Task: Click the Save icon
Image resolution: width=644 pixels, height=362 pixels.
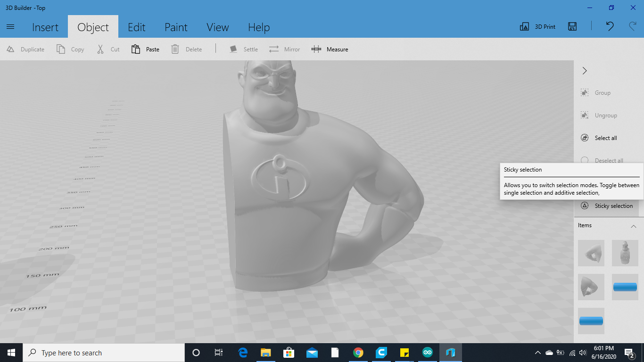Action: pos(572,26)
